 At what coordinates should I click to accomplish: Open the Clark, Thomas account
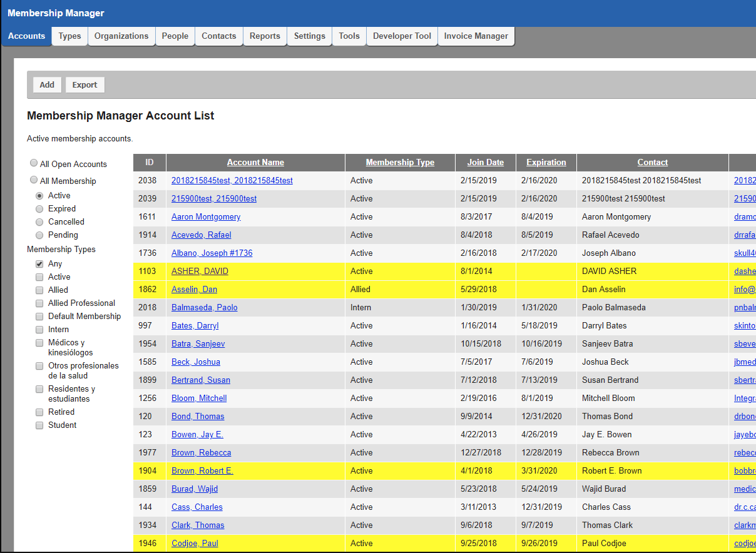(198, 525)
